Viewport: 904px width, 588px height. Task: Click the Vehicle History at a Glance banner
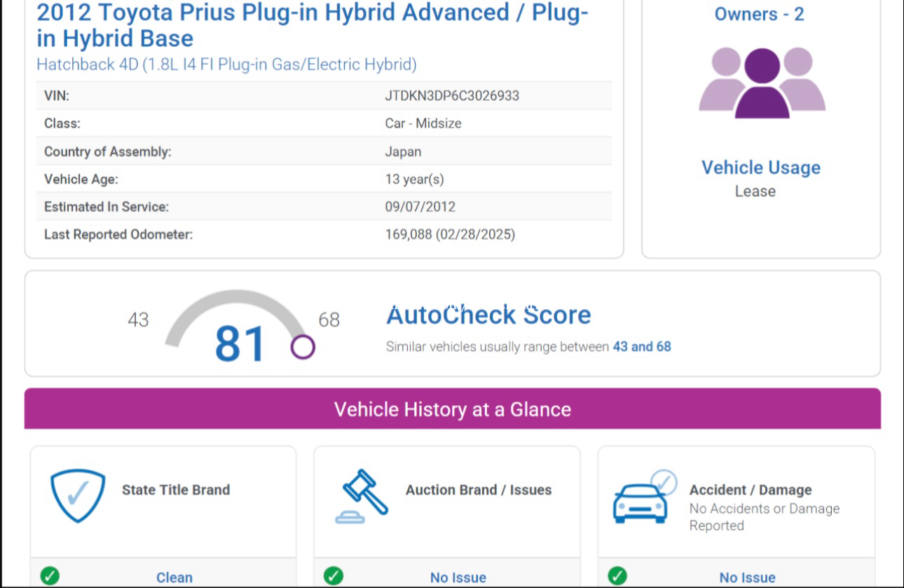[x=453, y=409]
